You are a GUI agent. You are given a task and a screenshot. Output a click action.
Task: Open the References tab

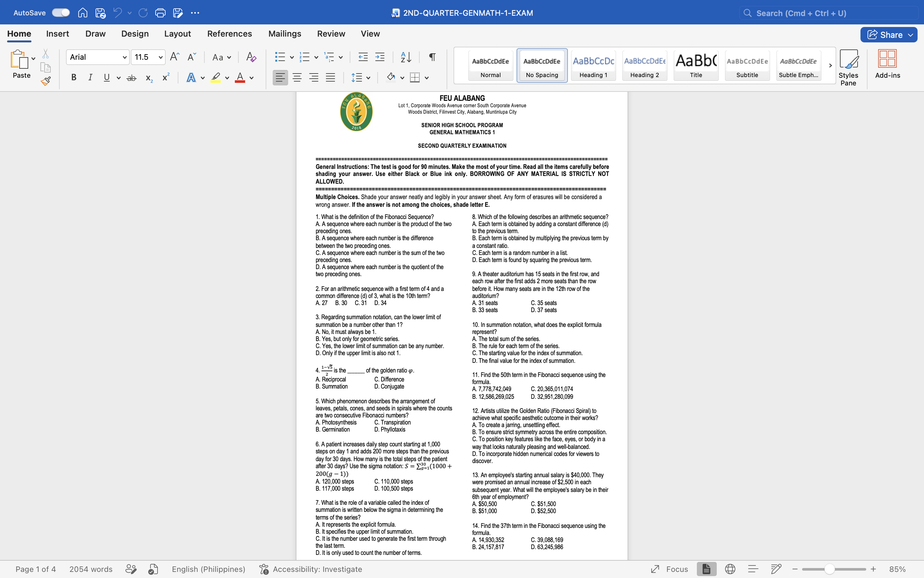[229, 34]
